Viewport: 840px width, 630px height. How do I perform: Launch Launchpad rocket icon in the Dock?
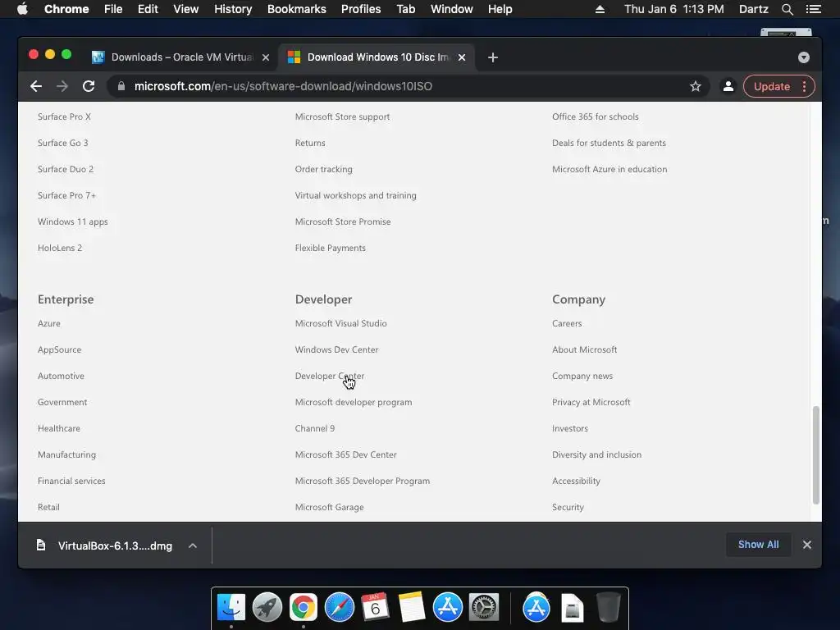coord(267,607)
